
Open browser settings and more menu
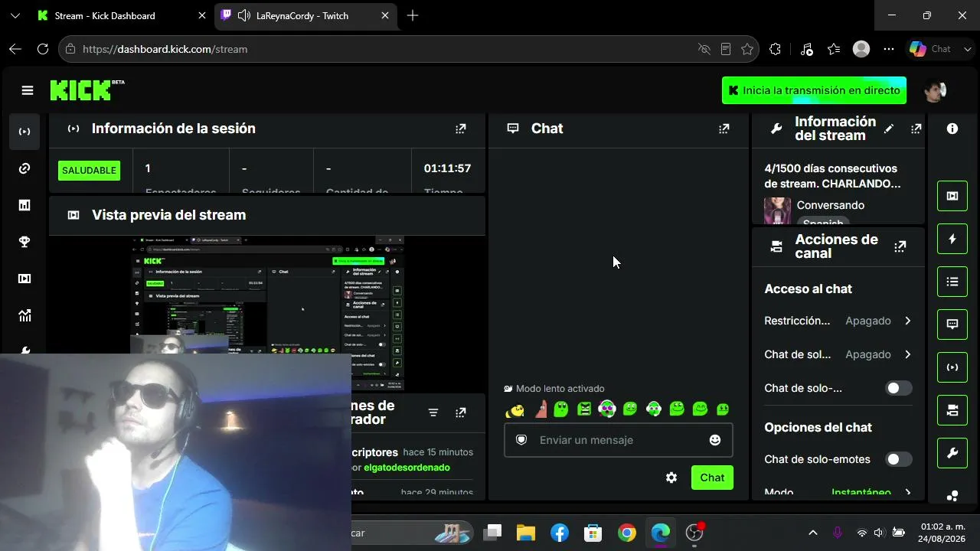pos(888,49)
